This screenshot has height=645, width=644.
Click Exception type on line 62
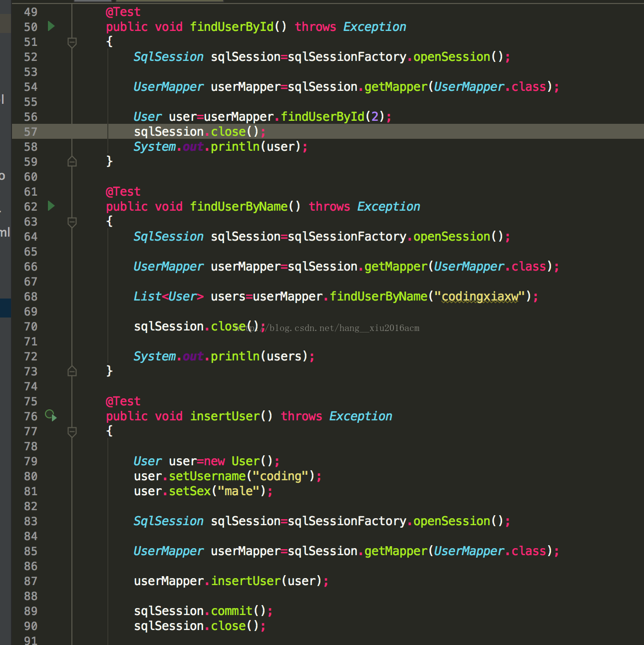coord(389,207)
